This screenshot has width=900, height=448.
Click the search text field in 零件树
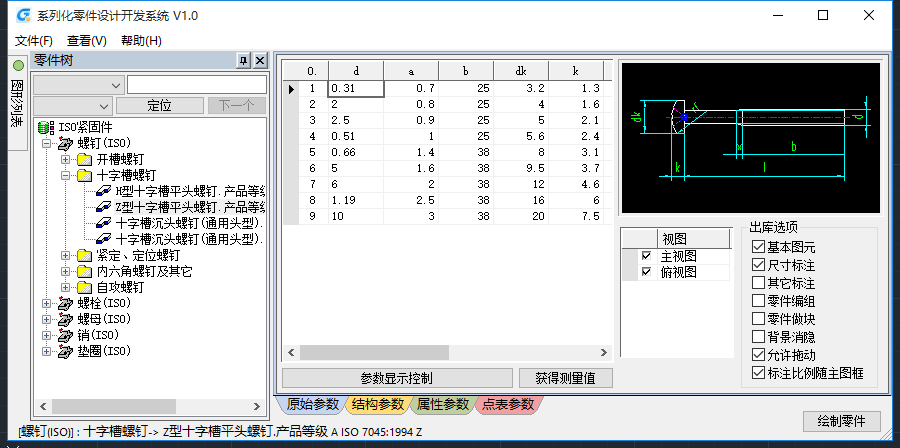pyautogui.click(x=196, y=85)
